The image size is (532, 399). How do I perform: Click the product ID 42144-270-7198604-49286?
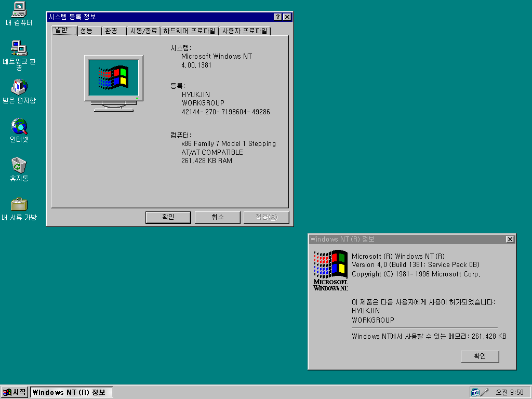tap(226, 112)
